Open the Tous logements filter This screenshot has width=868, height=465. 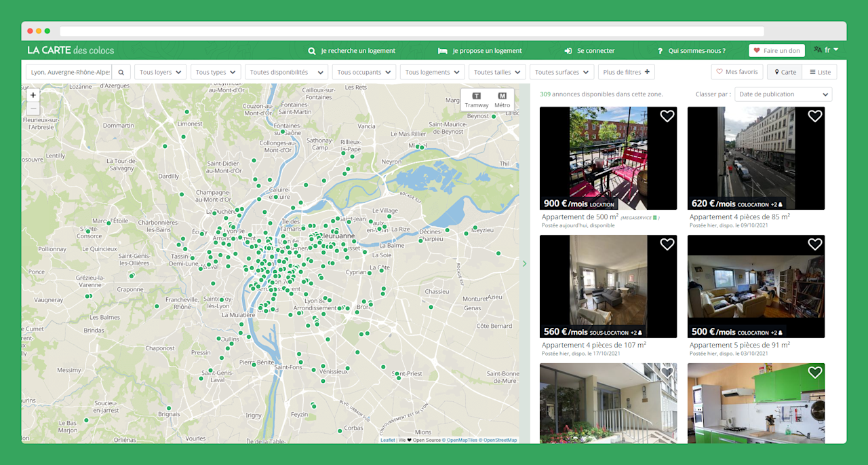432,72
